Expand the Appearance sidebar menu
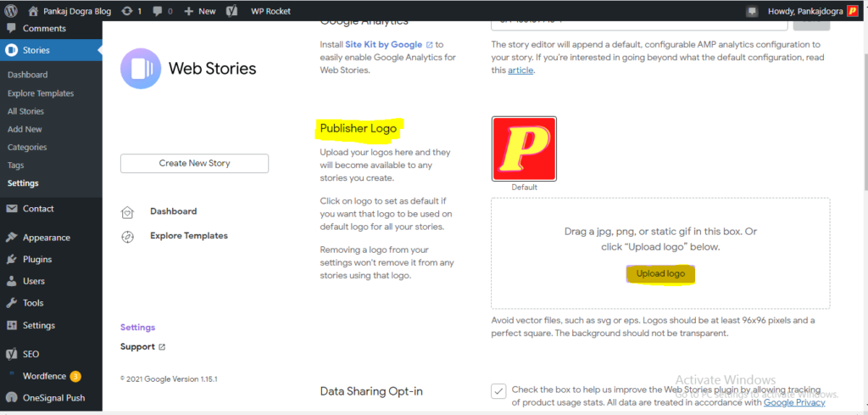The width and height of the screenshot is (868, 415). pos(46,238)
